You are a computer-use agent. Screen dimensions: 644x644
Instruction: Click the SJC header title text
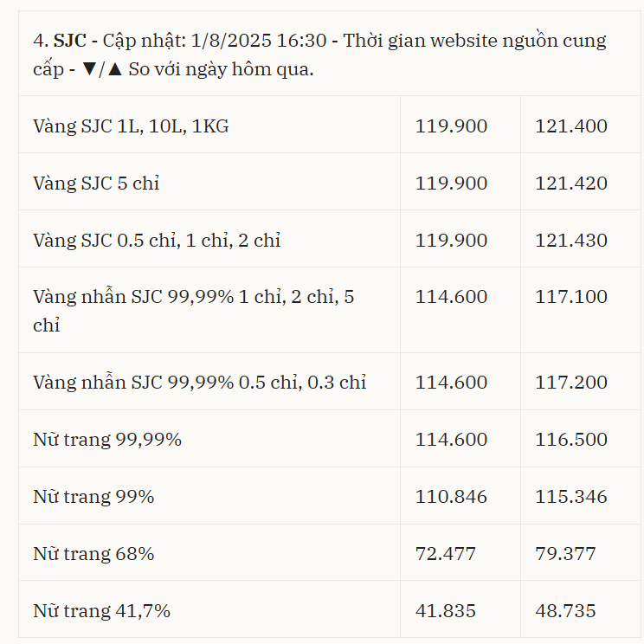319,55
